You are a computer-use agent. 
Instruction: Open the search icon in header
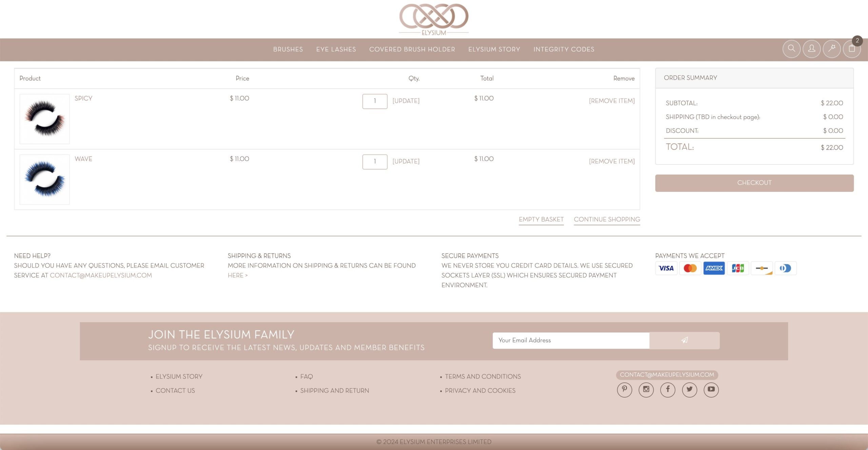pos(791,49)
